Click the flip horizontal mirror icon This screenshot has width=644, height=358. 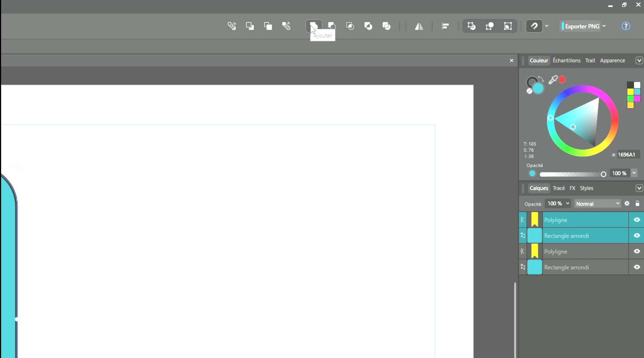coord(419,26)
